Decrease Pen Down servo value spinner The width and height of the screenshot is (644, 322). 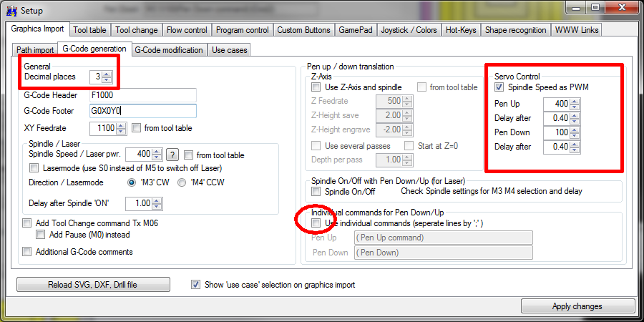pyautogui.click(x=574, y=136)
